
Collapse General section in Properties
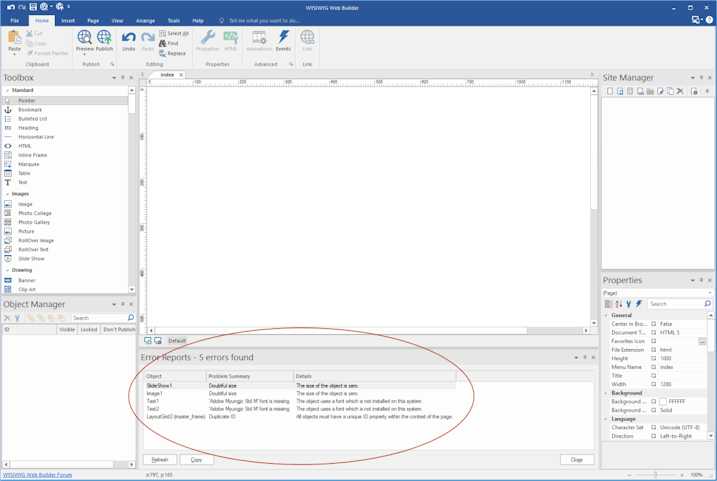606,315
